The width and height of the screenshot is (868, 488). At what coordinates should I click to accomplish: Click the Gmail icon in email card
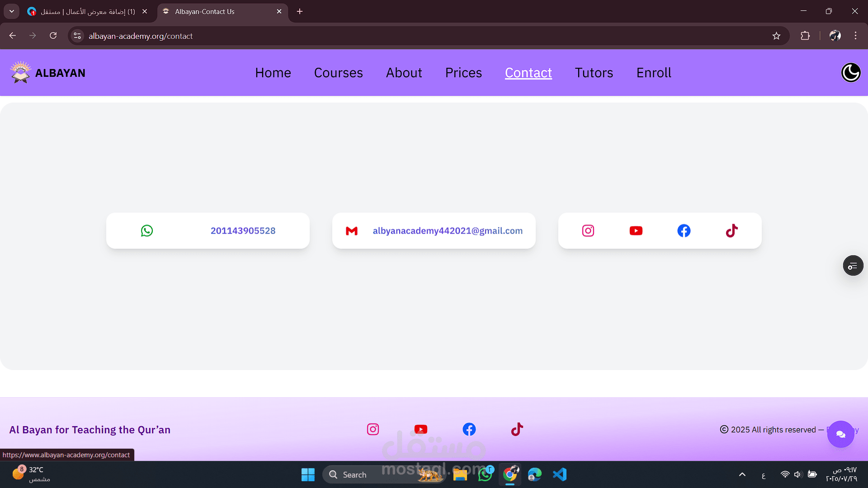(x=352, y=231)
